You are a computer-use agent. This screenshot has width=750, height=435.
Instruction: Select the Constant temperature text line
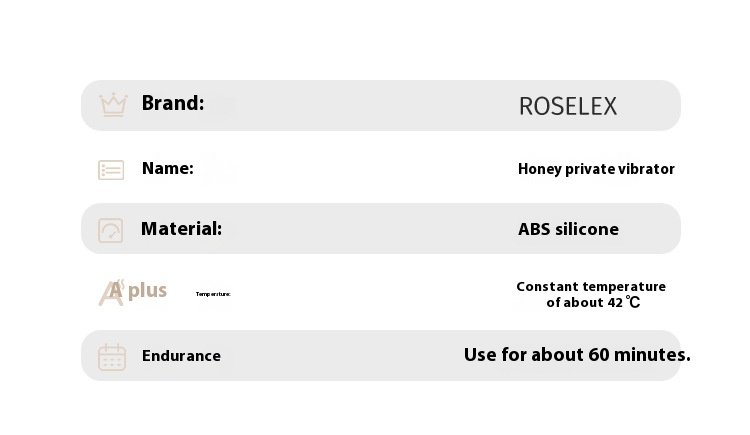point(591,287)
